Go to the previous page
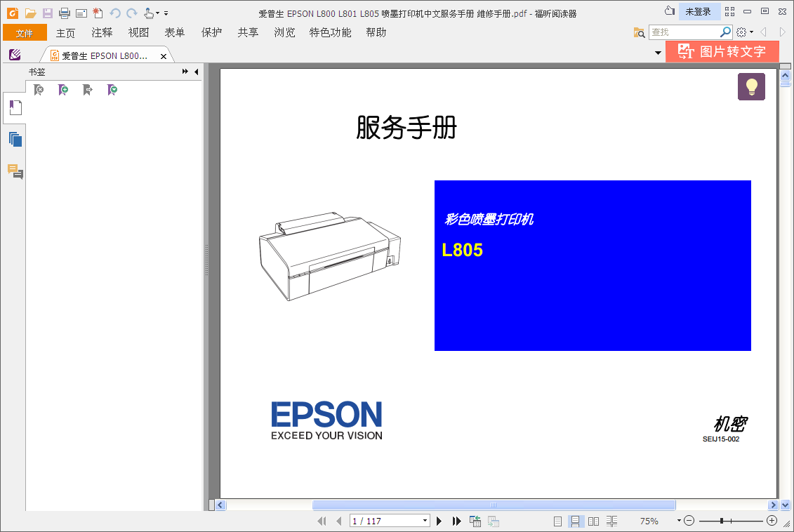 click(x=339, y=521)
